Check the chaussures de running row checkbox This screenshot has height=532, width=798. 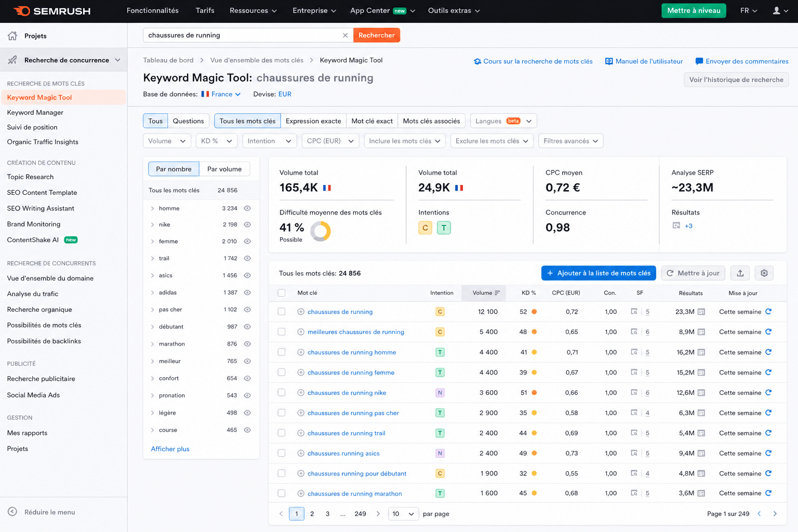tap(282, 312)
